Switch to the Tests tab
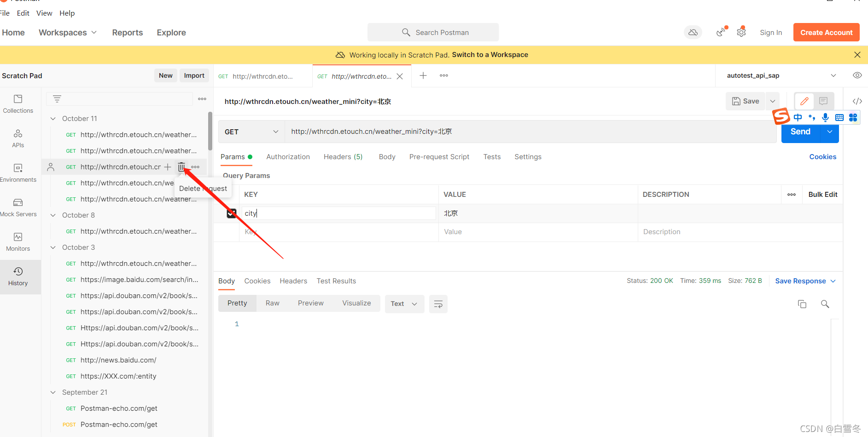This screenshot has height=437, width=868. [x=492, y=157]
